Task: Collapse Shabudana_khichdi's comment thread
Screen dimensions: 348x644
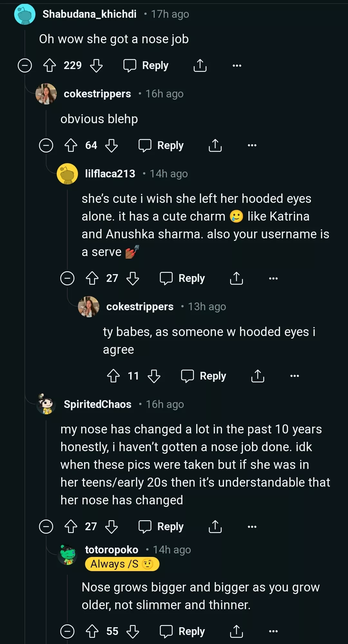Action: coord(25,65)
